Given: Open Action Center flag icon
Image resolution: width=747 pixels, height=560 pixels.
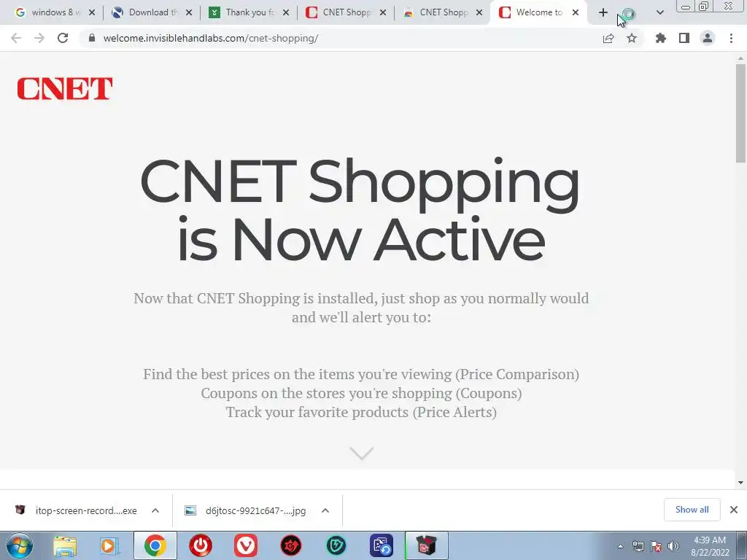Looking at the screenshot, I should [x=656, y=547].
